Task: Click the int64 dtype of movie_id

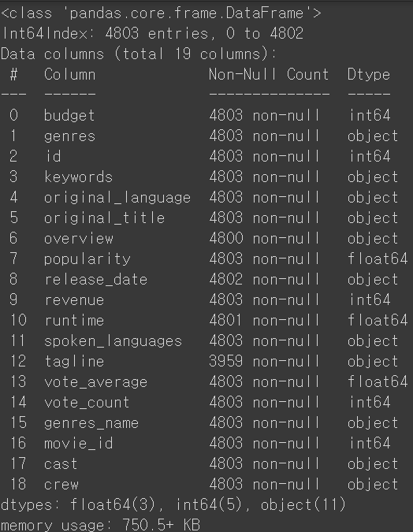Action: tap(370, 444)
